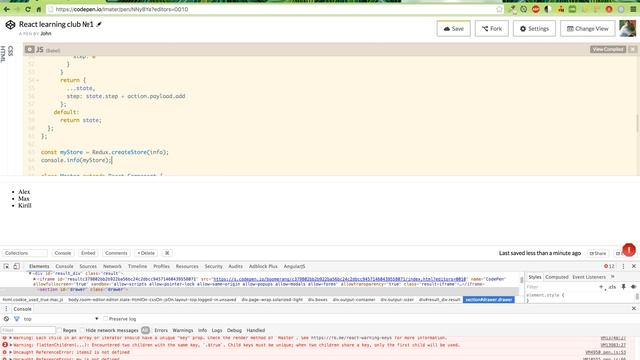Open the AngularJS DevTools tab
640x360 pixels.
coord(294,266)
